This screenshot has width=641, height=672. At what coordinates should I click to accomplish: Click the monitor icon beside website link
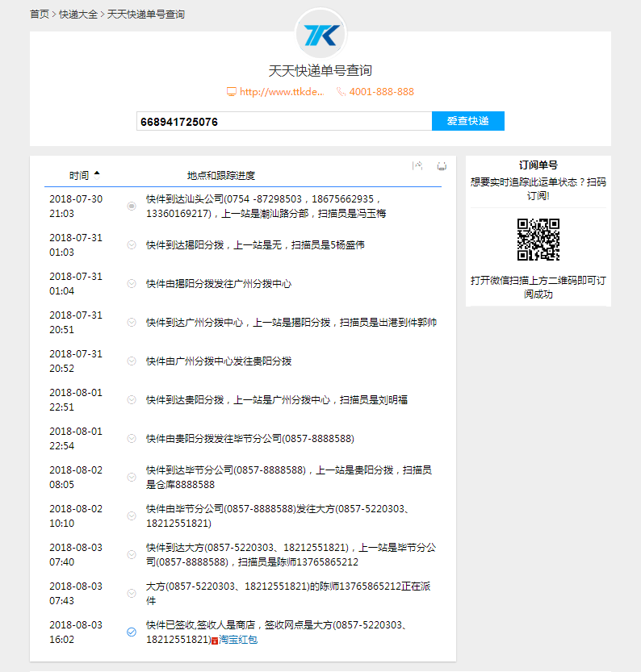232,92
